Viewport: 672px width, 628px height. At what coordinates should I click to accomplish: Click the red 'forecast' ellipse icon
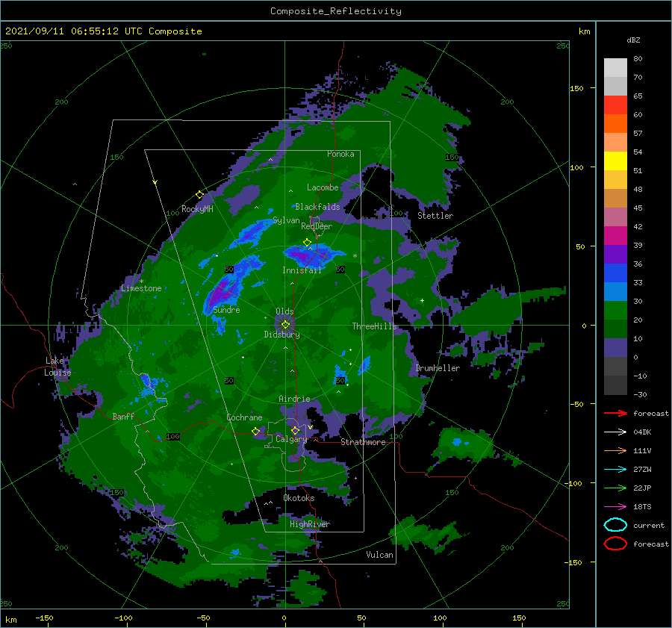tap(615, 544)
